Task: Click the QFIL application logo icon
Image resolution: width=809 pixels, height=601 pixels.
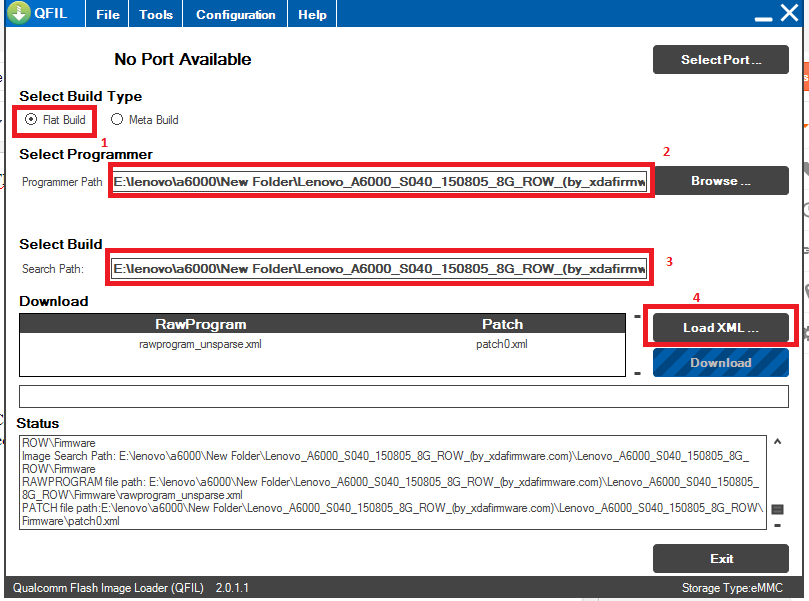Action: coord(18,13)
